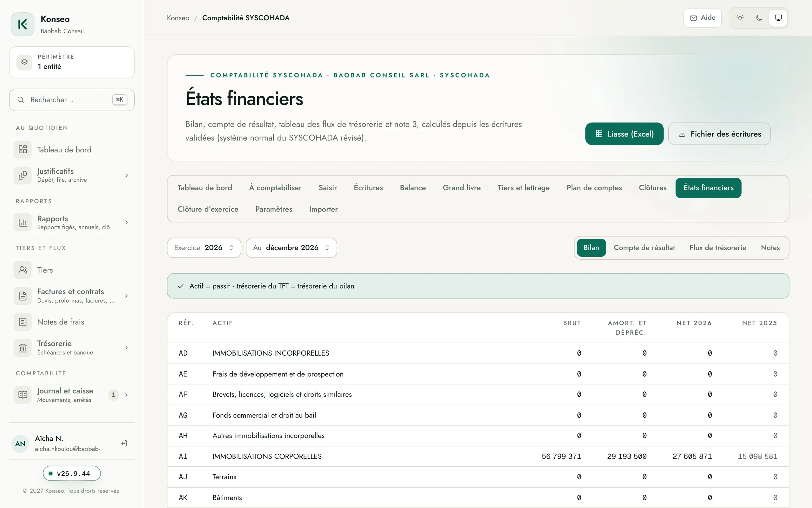Open the Exercice 2026 dropdown
The height and width of the screenshot is (508, 812).
[x=204, y=248]
